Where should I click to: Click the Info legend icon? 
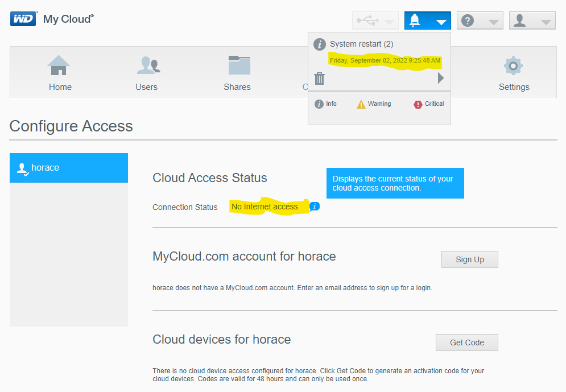[319, 104]
